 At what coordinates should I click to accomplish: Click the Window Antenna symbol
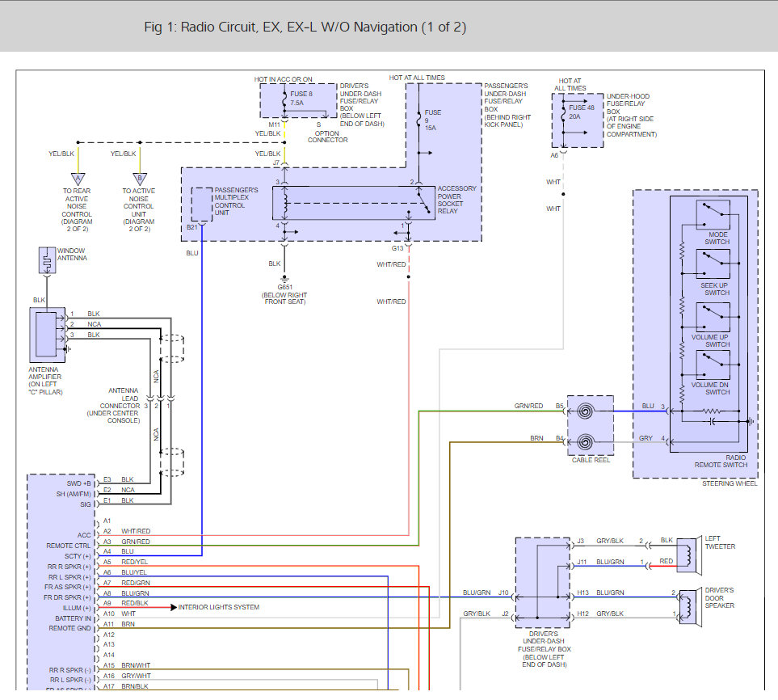point(47,260)
